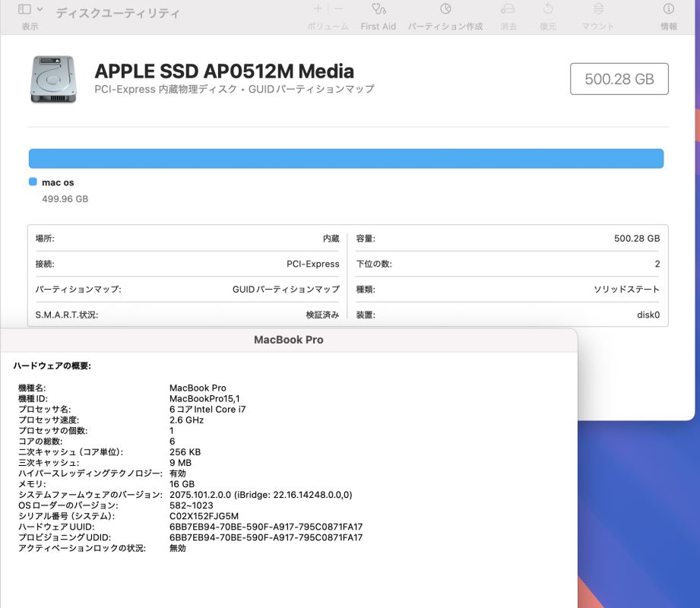The image size is (700, 608).
Task: Click the 消去 erase icon
Action: 508,9
